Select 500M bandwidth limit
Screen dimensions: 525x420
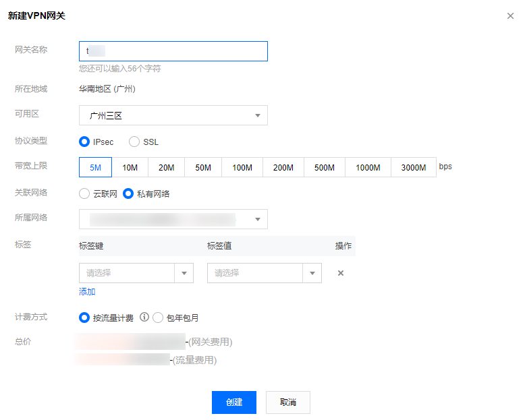[325, 167]
